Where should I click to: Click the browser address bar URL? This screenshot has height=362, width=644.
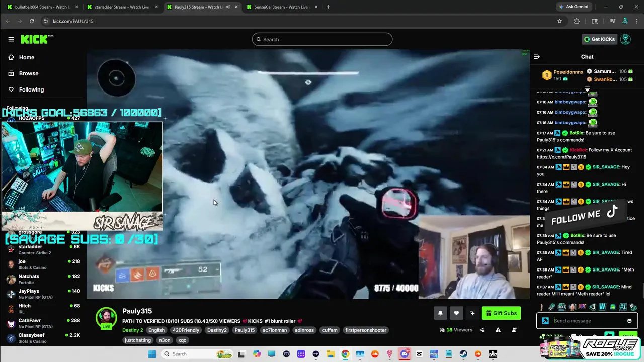73,21
